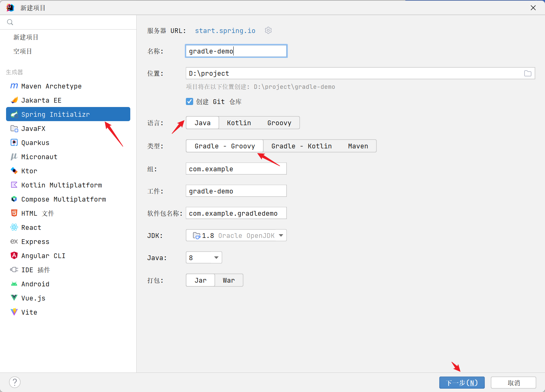
Task: Select Kotlin as project language
Action: tap(239, 122)
